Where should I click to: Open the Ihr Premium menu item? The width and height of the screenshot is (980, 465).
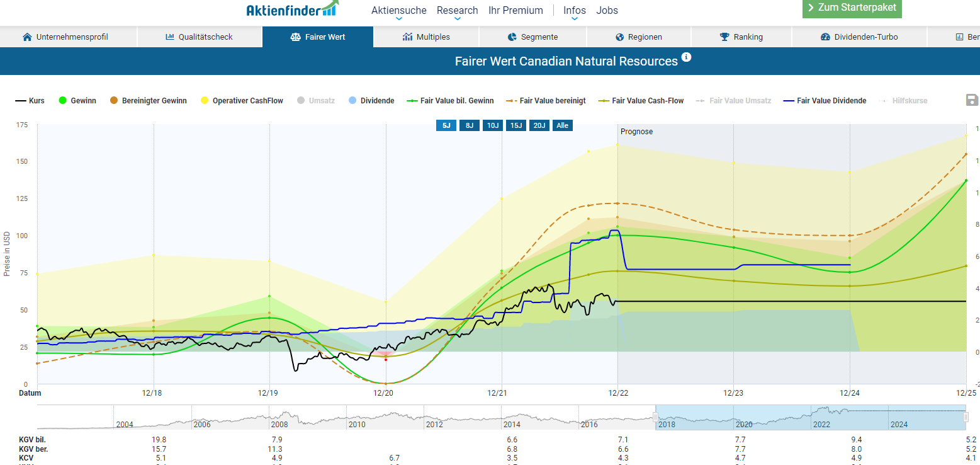click(x=515, y=11)
